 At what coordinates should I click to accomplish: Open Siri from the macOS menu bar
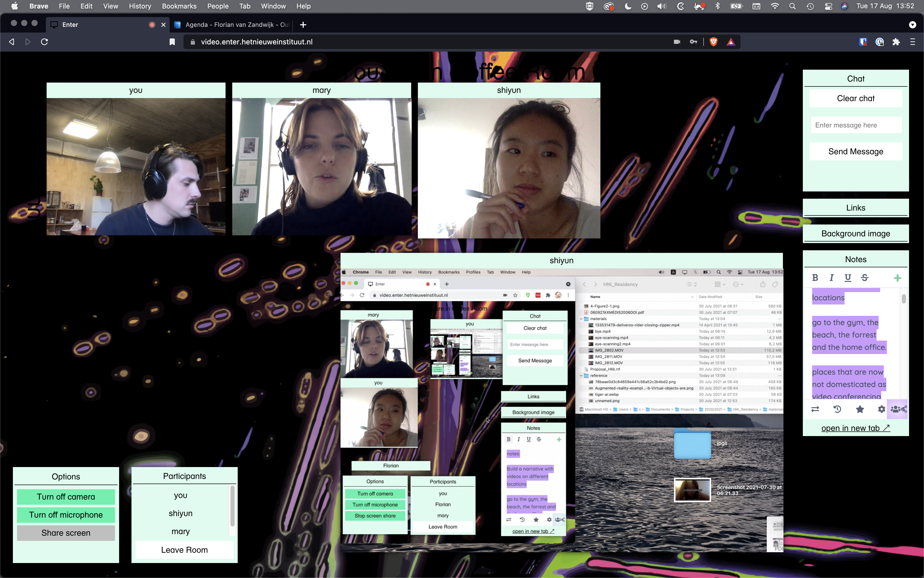click(x=845, y=6)
